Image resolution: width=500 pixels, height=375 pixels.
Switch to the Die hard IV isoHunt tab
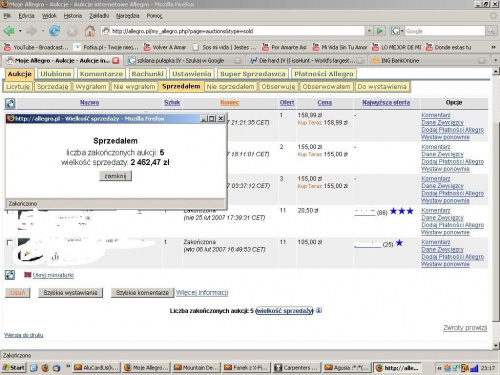point(307,60)
